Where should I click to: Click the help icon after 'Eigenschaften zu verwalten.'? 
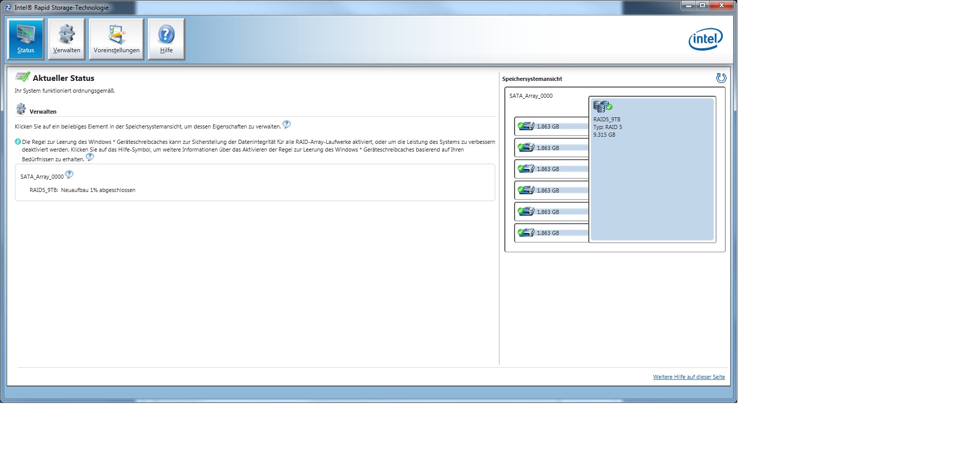[x=287, y=124]
